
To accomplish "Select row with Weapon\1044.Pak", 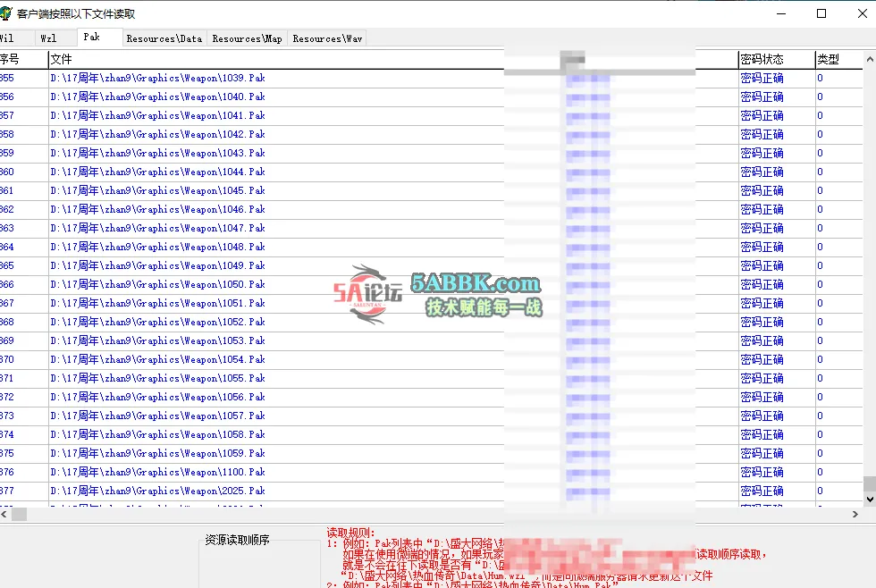I will [431, 172].
